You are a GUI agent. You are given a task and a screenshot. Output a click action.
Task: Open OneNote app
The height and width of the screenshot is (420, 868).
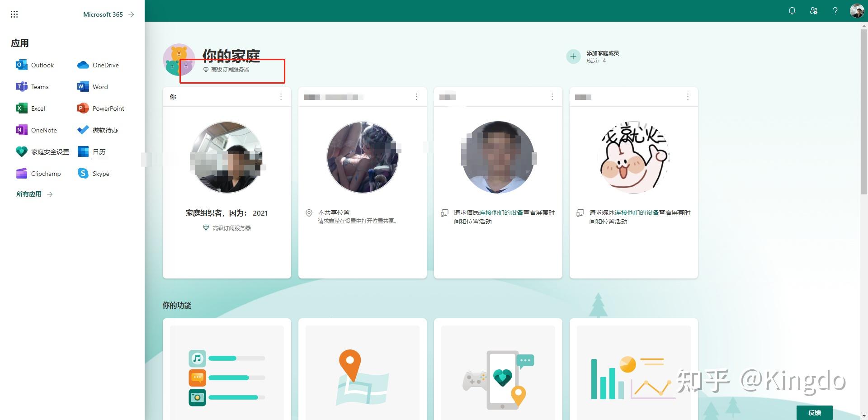tap(36, 130)
